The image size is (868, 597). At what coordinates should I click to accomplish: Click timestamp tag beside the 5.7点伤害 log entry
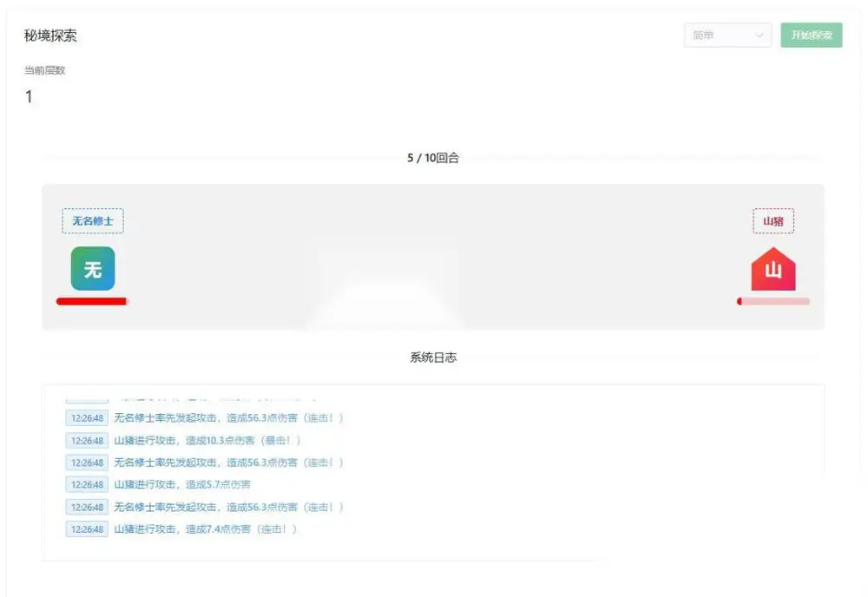(x=86, y=485)
